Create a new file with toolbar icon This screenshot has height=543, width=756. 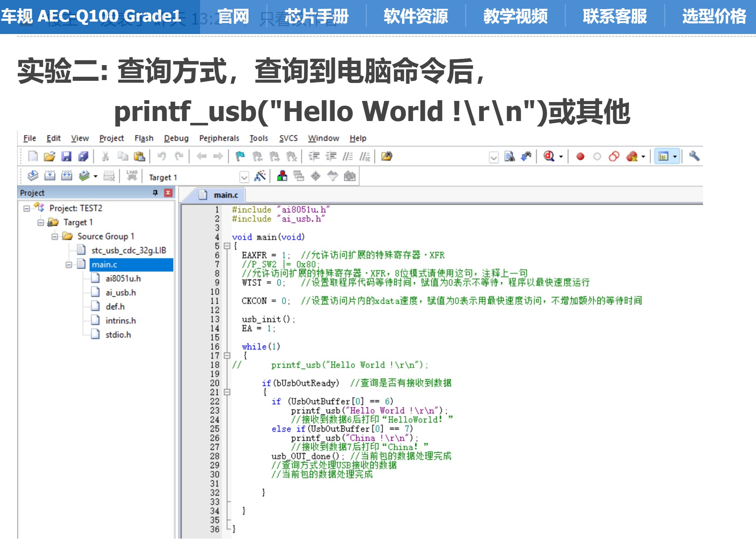pyautogui.click(x=33, y=157)
